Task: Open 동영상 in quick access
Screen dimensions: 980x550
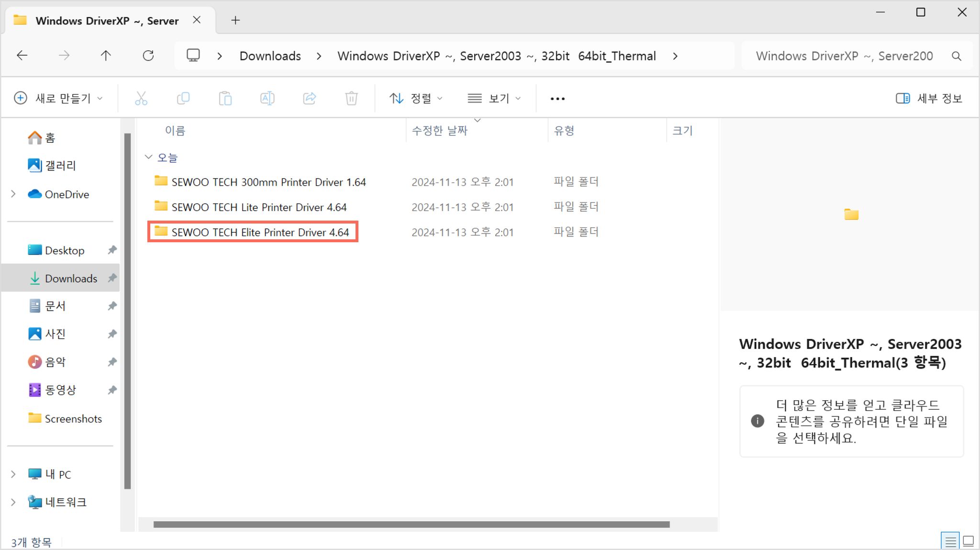Action: click(x=52, y=390)
